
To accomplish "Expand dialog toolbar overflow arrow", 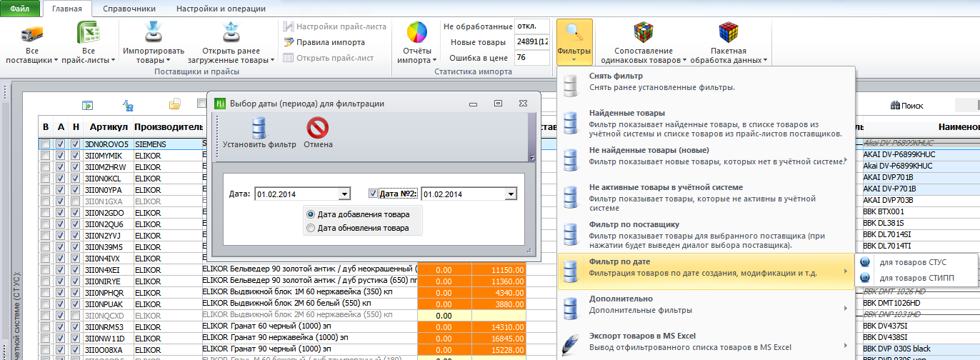I will 531,158.
